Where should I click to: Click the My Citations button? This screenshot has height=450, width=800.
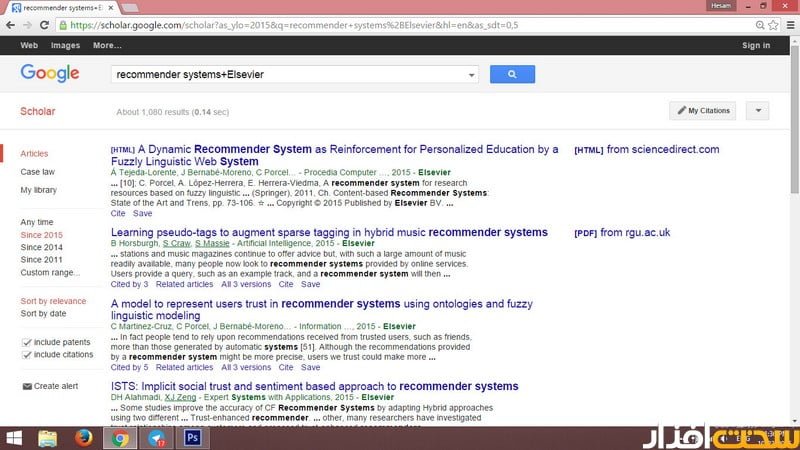[x=703, y=110]
